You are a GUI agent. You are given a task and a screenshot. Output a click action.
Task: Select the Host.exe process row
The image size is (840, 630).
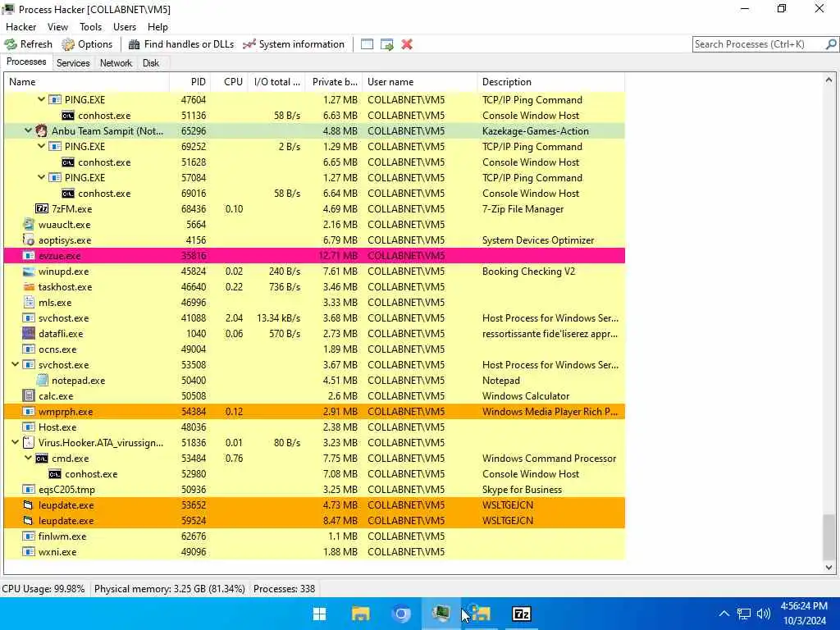314,427
